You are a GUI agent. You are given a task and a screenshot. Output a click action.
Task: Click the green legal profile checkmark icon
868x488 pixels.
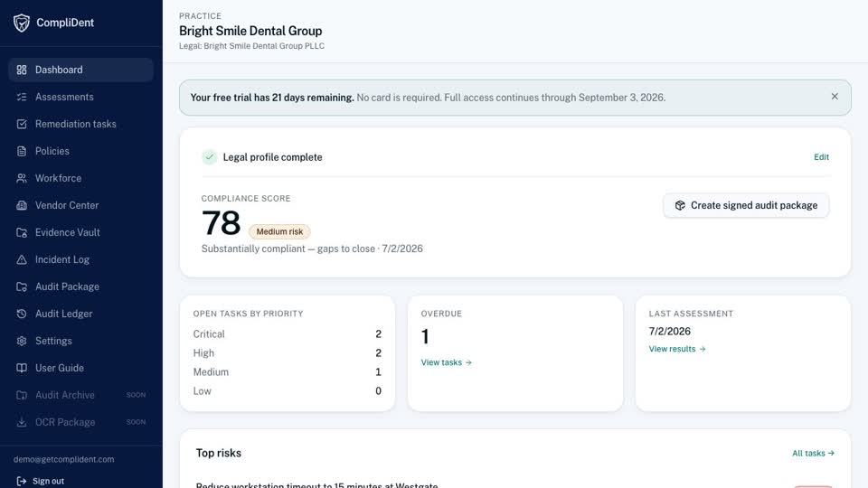coord(209,157)
